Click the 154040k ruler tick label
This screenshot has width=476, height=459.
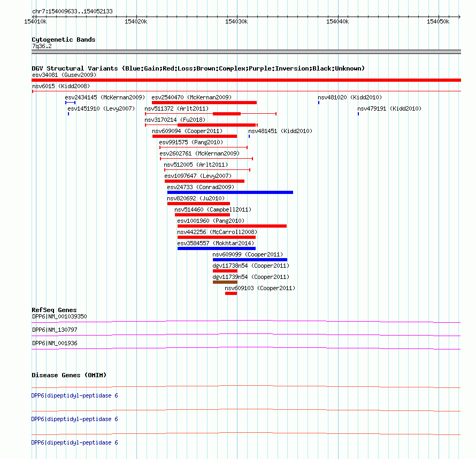tap(337, 21)
